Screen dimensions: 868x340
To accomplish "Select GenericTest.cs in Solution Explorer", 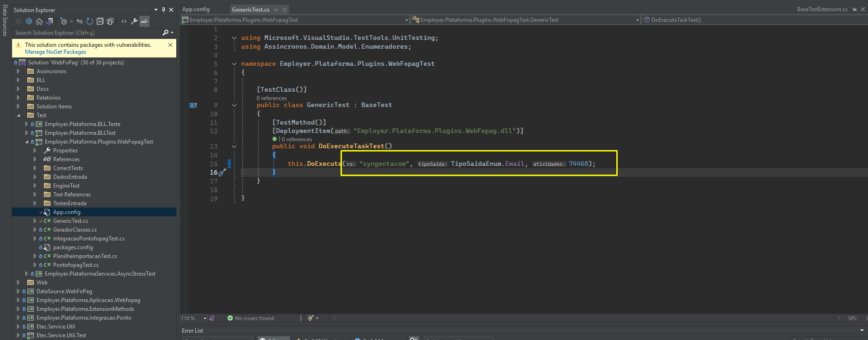I will click(x=70, y=221).
